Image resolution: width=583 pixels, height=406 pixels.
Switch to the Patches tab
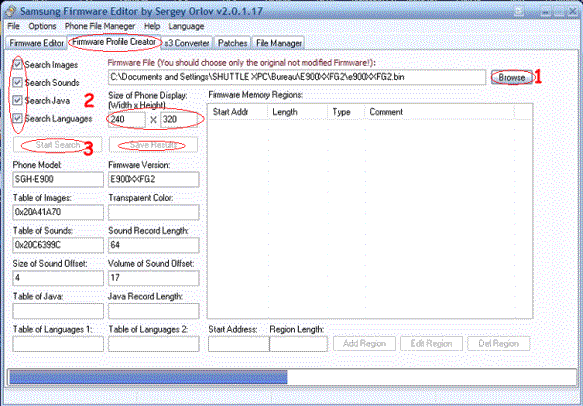click(232, 43)
